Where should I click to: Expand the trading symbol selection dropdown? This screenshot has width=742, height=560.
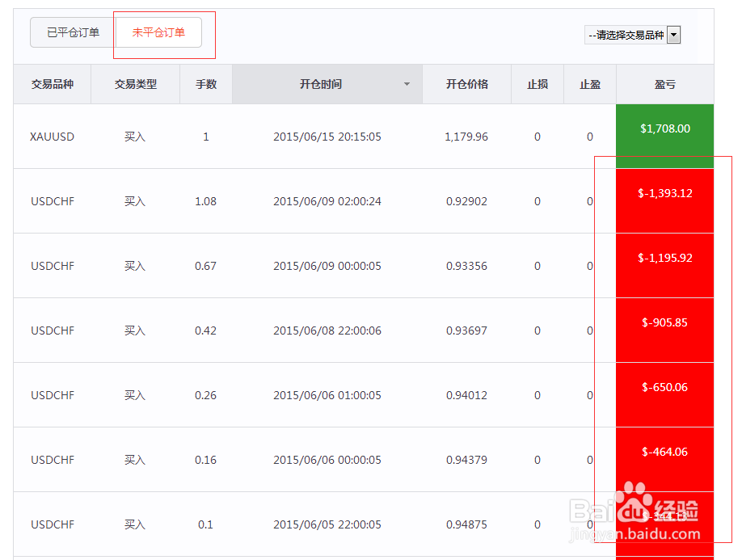point(673,35)
